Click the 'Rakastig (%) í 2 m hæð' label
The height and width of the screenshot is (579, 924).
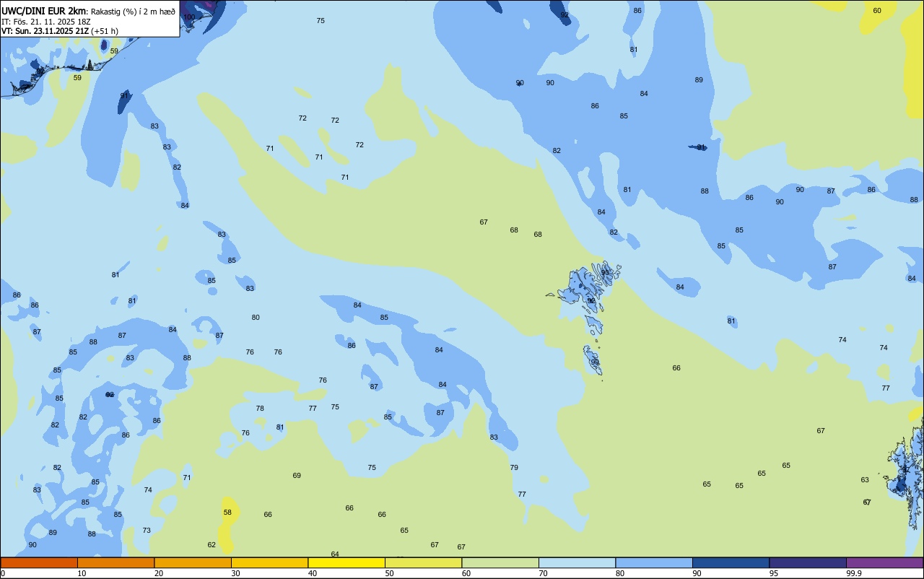tap(133, 12)
